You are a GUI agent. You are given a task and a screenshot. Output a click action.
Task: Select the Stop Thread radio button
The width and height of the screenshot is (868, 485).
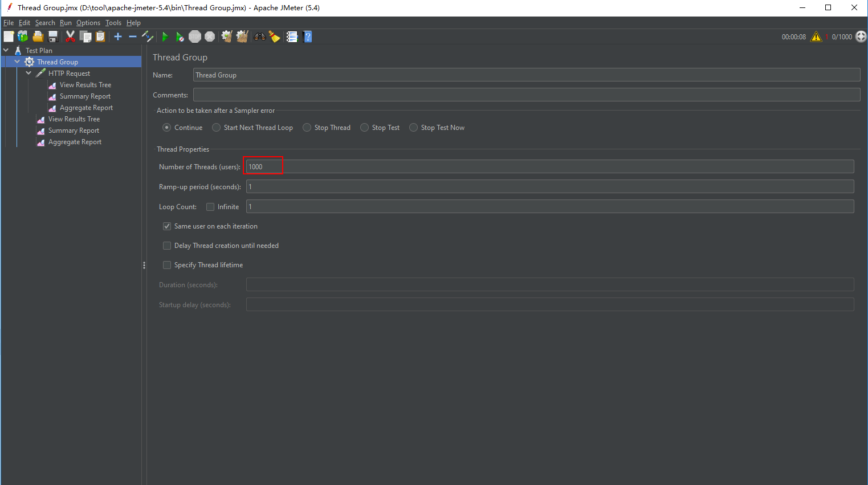coord(307,128)
